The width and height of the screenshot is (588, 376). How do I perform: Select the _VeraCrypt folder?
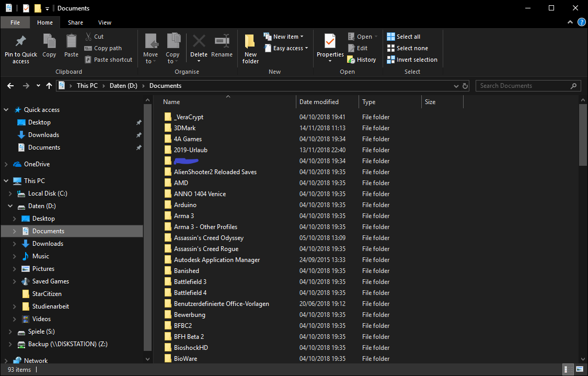189,117
